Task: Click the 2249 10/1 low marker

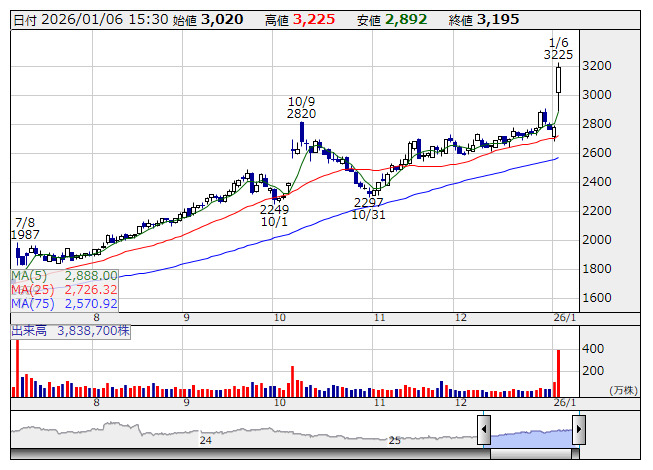Action: [274, 216]
